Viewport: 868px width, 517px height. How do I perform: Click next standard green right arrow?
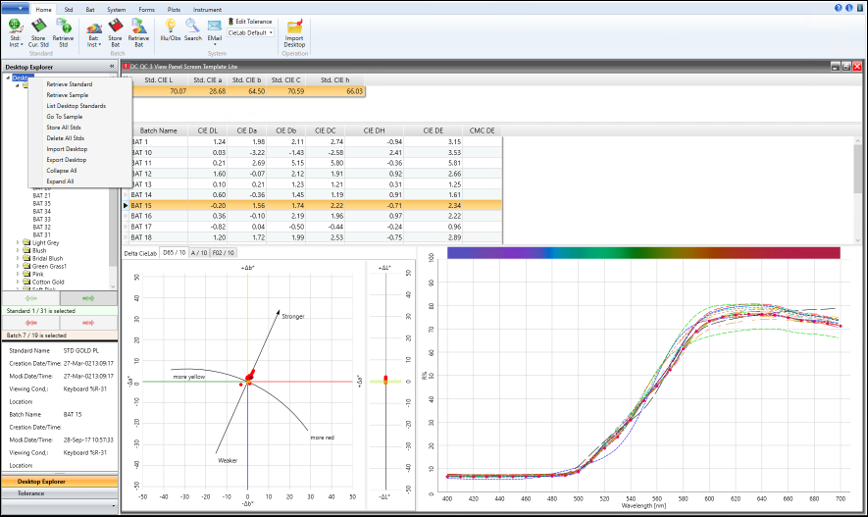[x=89, y=298]
